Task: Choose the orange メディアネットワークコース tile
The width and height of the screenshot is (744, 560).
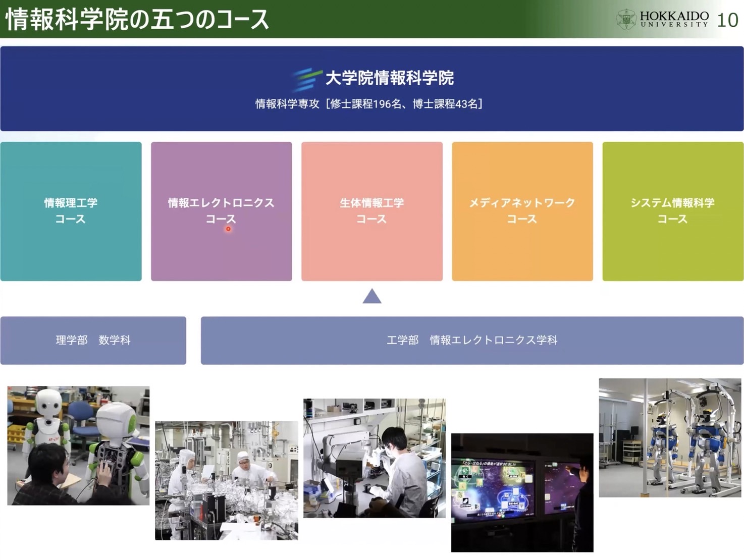Action: (x=522, y=211)
